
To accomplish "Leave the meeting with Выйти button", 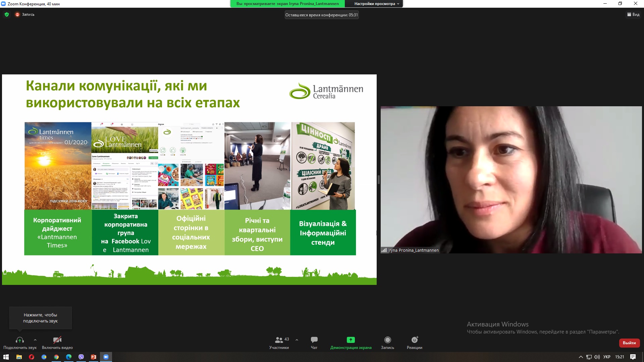I will (x=629, y=343).
